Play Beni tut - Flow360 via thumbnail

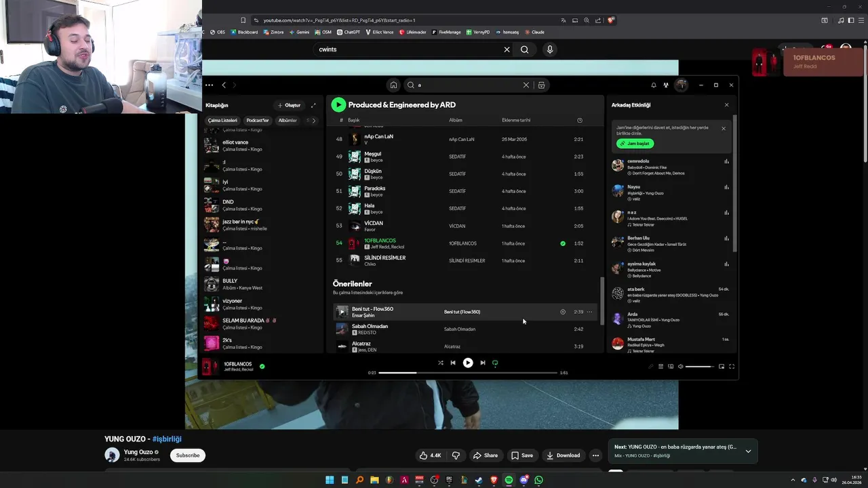342,312
